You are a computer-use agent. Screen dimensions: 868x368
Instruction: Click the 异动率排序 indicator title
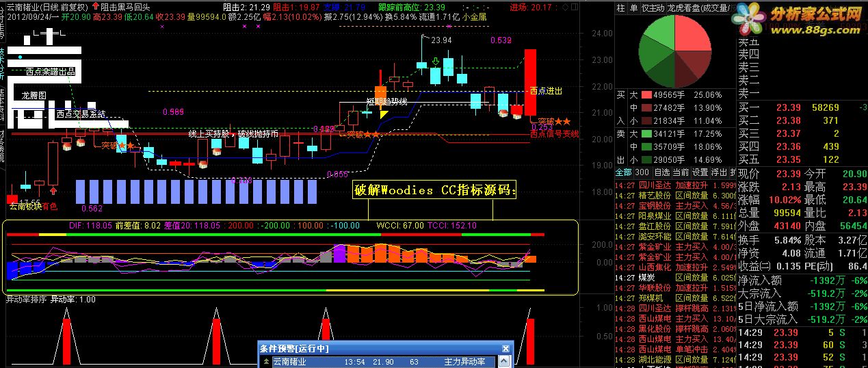[x=27, y=300]
